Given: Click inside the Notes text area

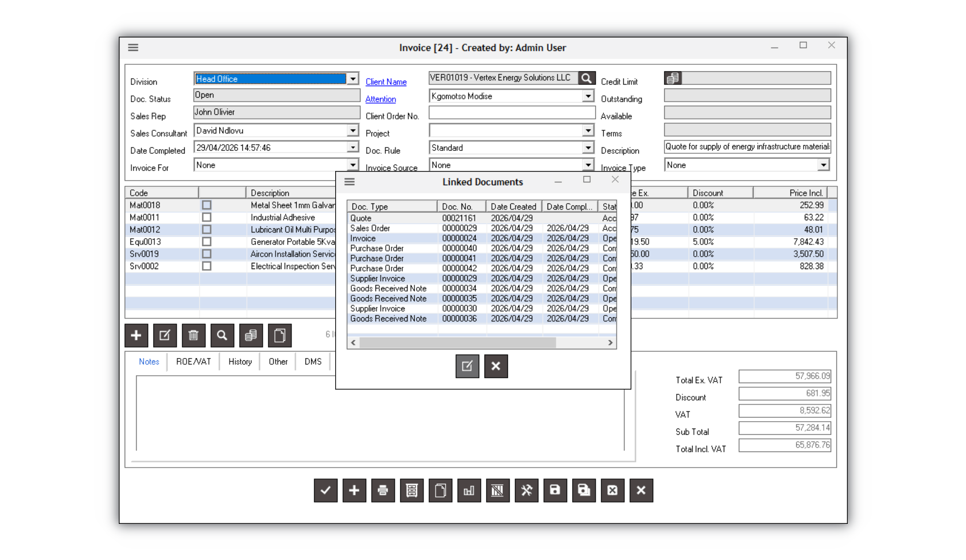Looking at the screenshot, I should [x=380, y=413].
